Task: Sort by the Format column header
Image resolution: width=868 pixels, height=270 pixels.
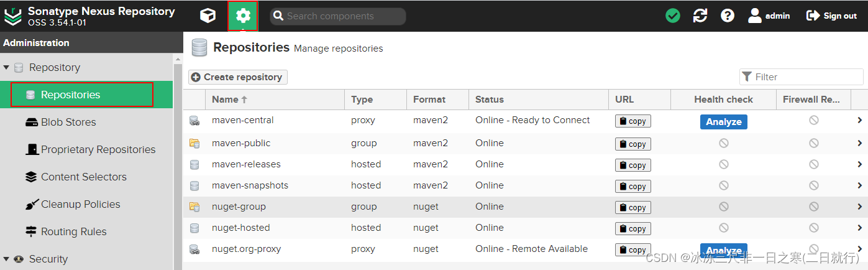Action: tap(438, 99)
